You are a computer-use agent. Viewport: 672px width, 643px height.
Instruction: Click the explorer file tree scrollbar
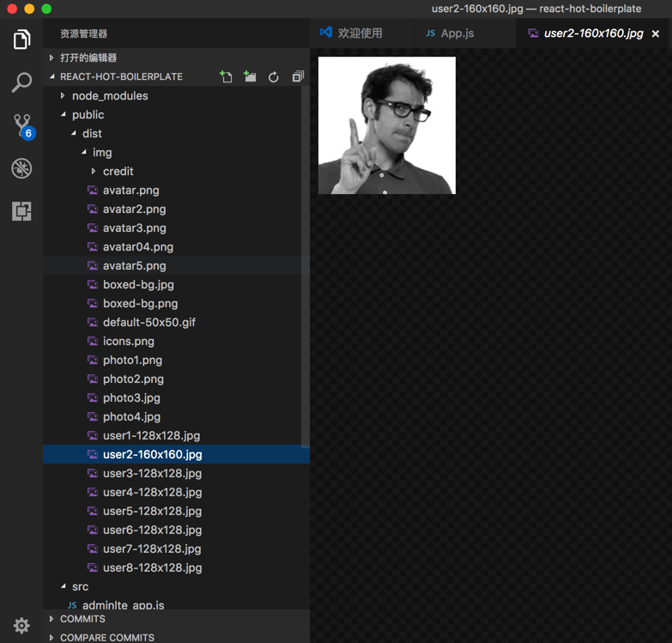(x=306, y=267)
